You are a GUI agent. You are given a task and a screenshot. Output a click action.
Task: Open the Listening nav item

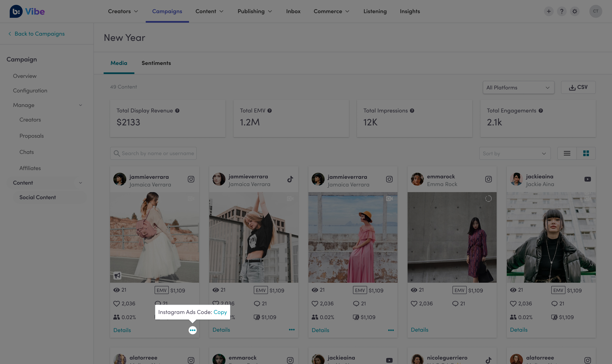click(375, 11)
